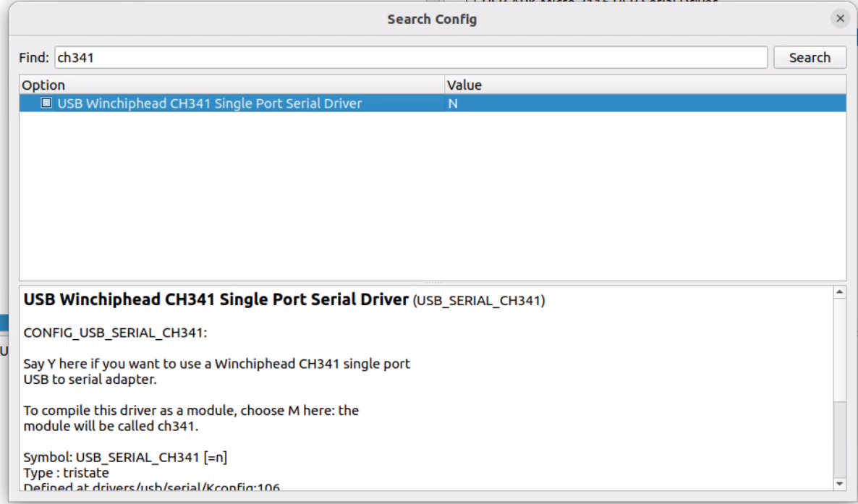Click the (USB_SERIAL_CH341) symbol name in heading

point(478,301)
